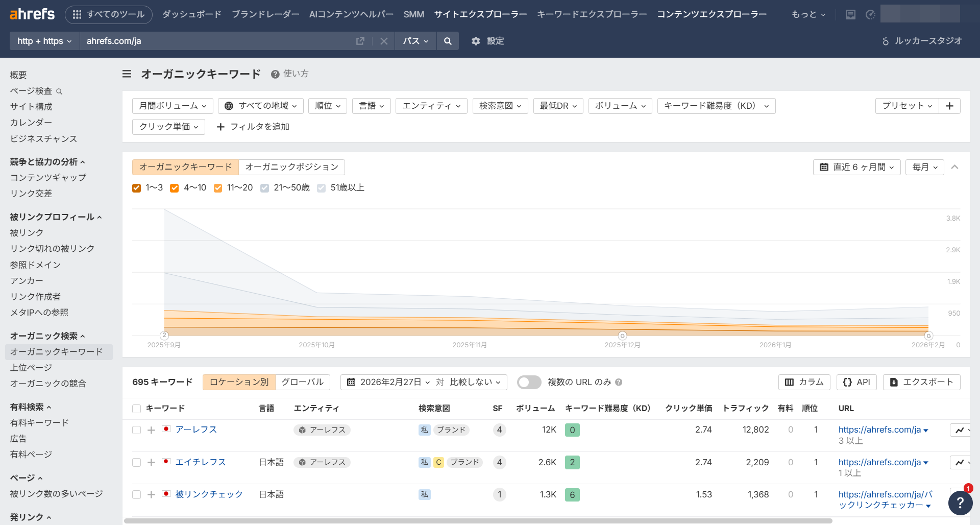The height and width of the screenshot is (525, 980).
Task: Clear the target URL with the X icon
Action: [384, 41]
